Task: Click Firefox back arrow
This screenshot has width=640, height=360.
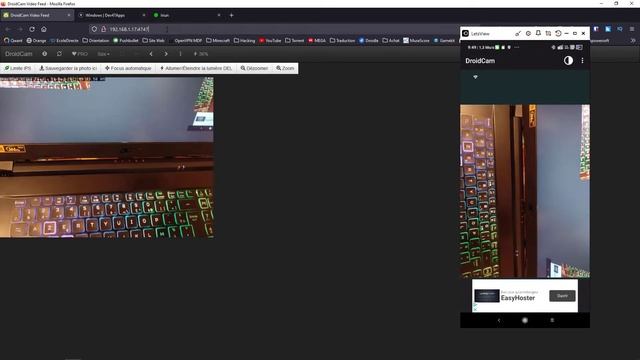Action: point(8,29)
